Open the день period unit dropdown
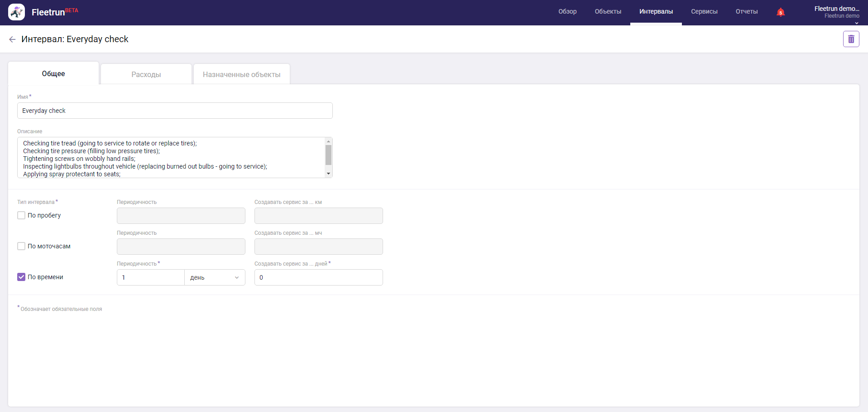The width and height of the screenshot is (868, 412). [x=215, y=277]
